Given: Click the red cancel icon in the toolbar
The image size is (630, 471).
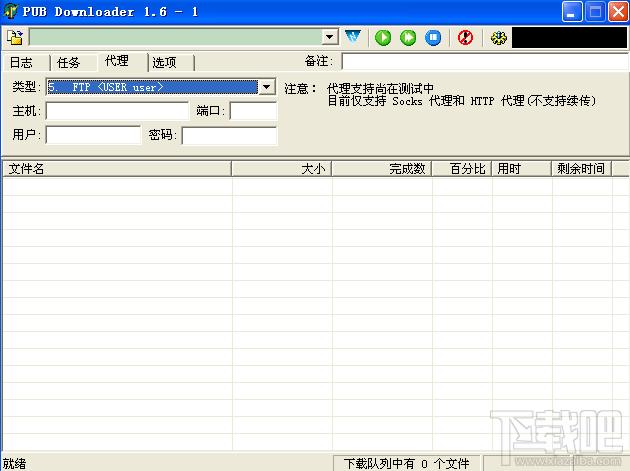Looking at the screenshot, I should pos(465,38).
